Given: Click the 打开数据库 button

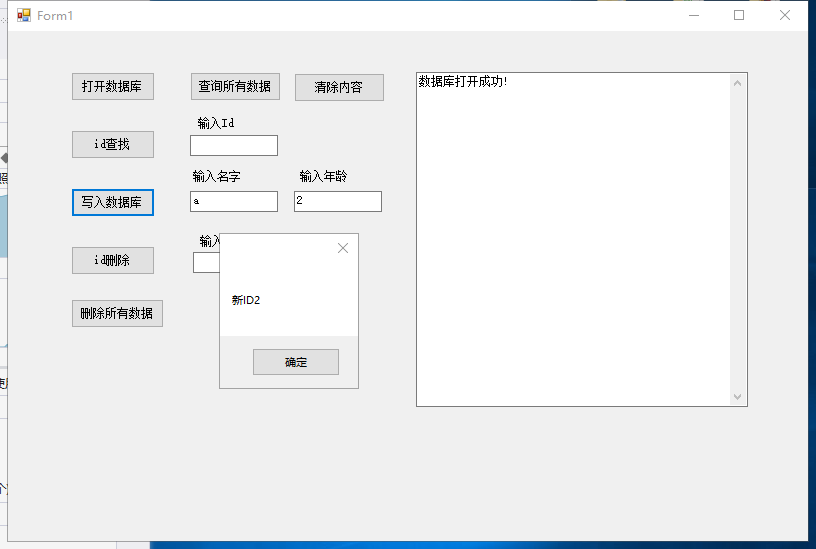Looking at the screenshot, I should point(113,87).
